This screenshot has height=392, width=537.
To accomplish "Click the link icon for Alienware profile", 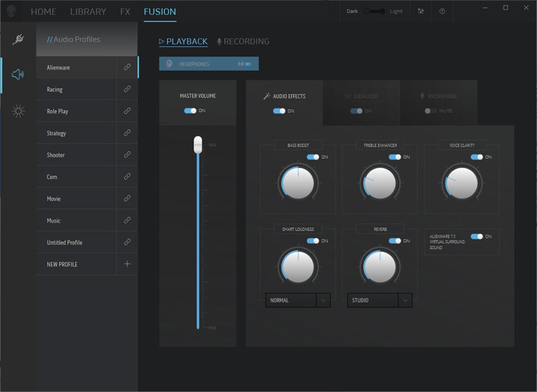I will [x=127, y=67].
